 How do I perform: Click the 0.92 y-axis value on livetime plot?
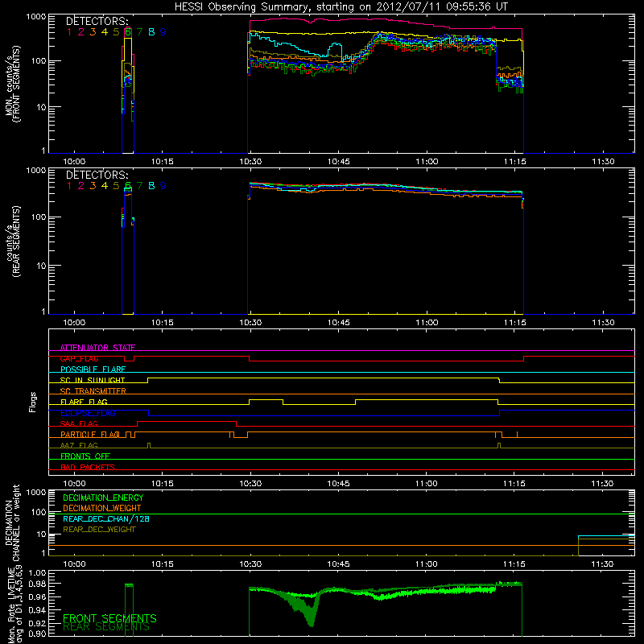pos(36,623)
